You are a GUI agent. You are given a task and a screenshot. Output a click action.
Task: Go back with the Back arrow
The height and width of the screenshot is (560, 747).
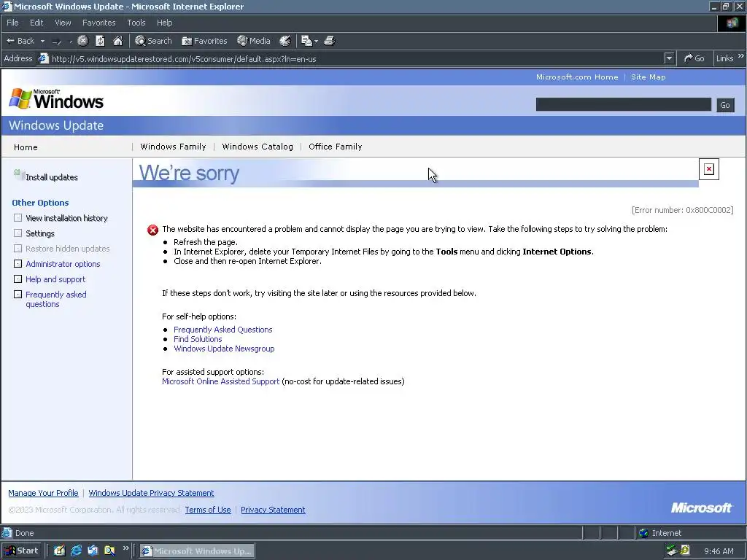click(20, 41)
